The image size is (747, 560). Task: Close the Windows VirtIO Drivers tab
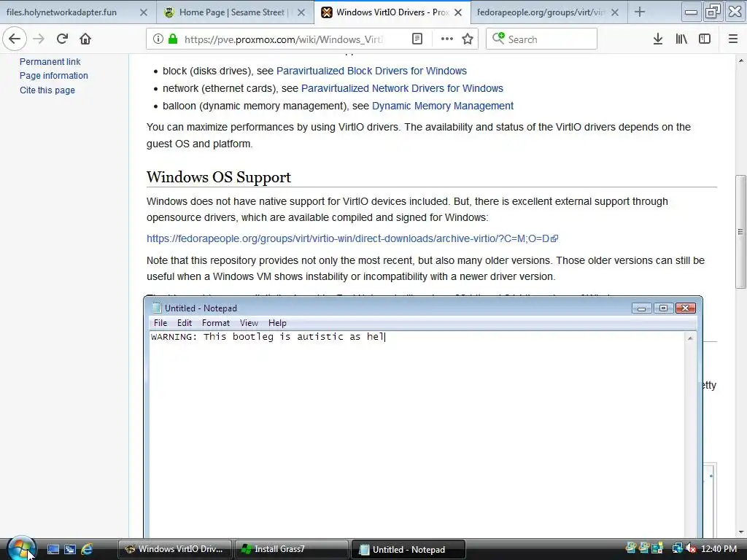coord(458,12)
